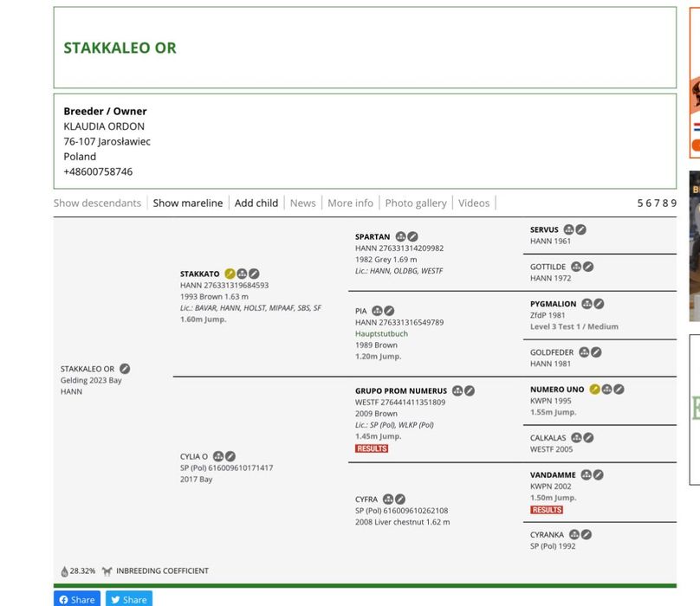Open the STAKKATO horse name link

[x=199, y=274]
